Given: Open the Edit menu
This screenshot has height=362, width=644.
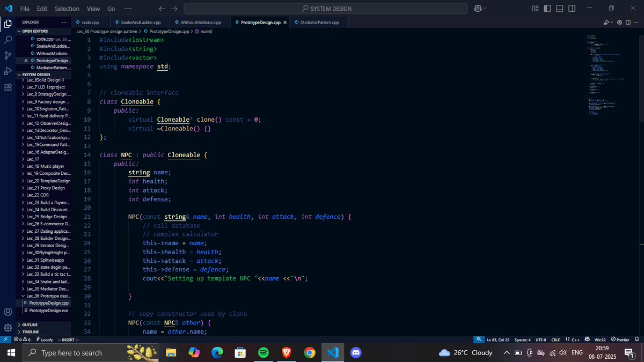Looking at the screenshot, I should pos(42,9).
